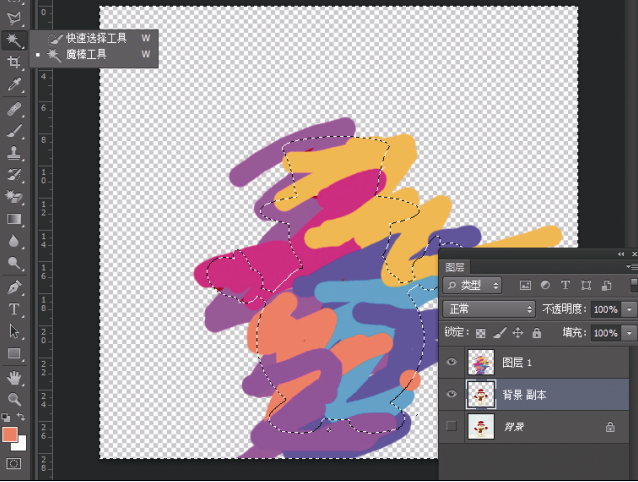Select the 图层 1 layer thumbnail

tap(482, 363)
